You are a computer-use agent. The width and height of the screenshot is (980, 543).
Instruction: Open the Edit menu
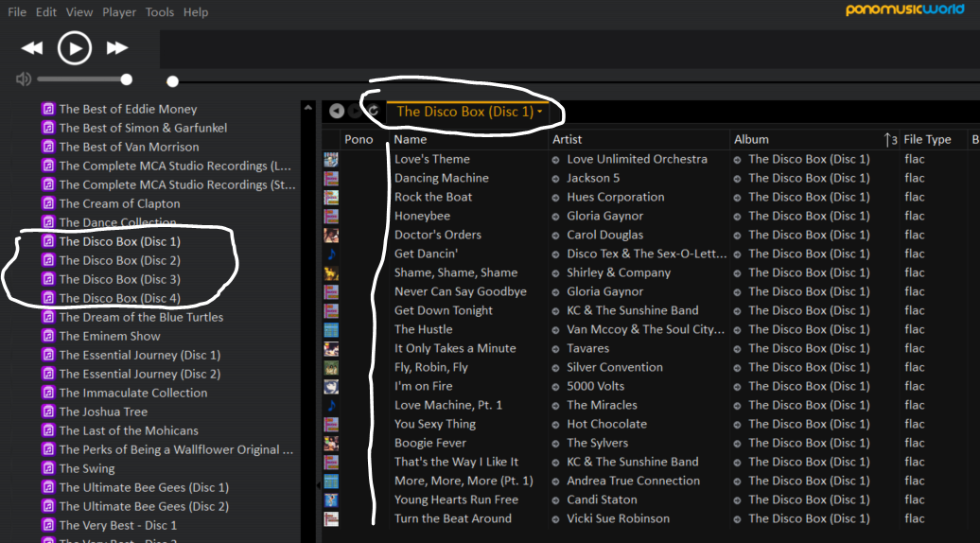45,12
